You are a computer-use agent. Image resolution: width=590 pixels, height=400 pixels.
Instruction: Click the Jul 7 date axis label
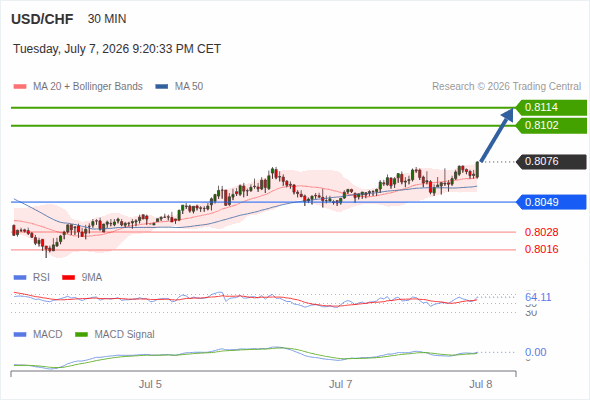pos(341,384)
